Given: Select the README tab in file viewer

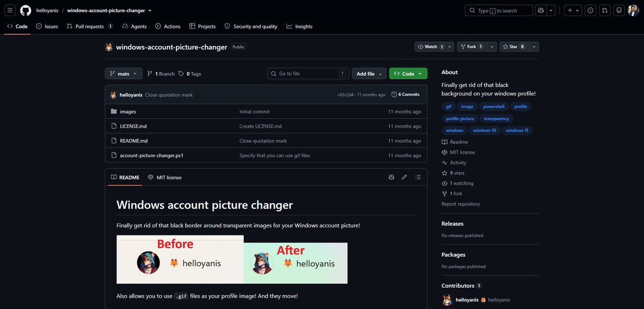Looking at the screenshot, I should (x=125, y=178).
